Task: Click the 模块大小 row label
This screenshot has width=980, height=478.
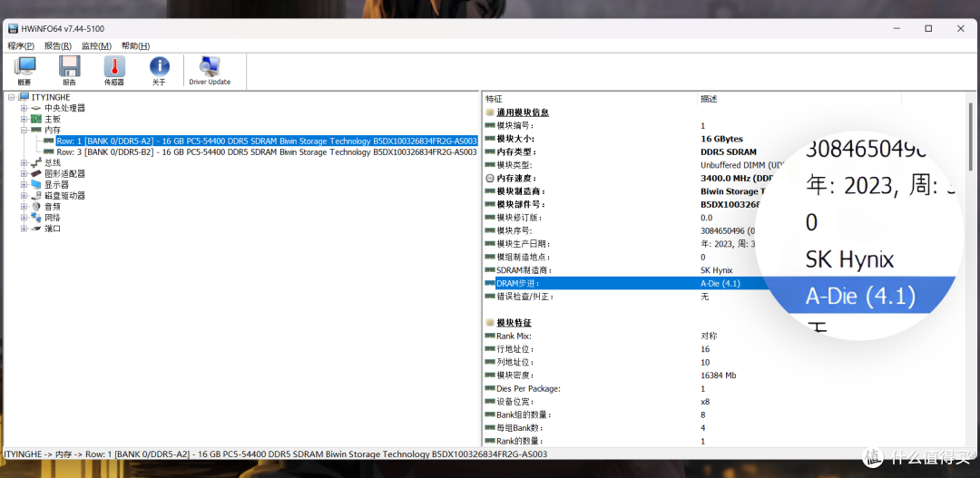Action: (x=515, y=139)
